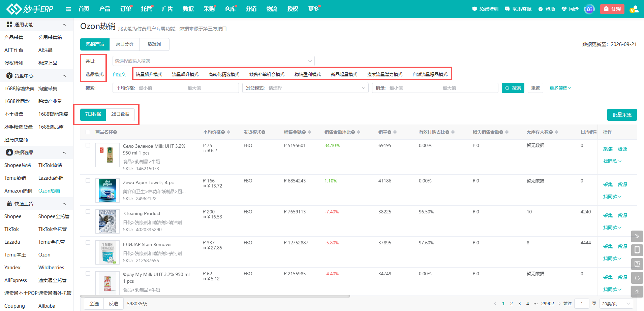Select the 销量飙升模式 preset
Screen dimensions: 644x311
coord(149,74)
